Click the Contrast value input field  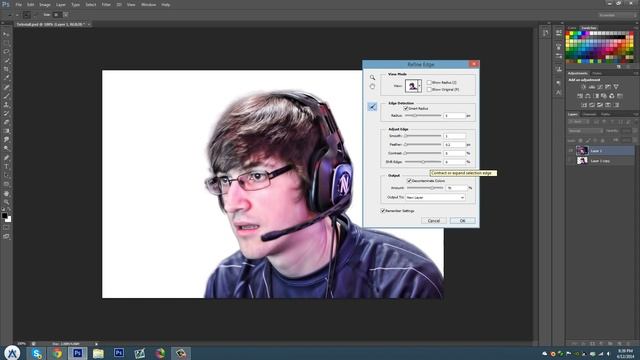(x=454, y=153)
